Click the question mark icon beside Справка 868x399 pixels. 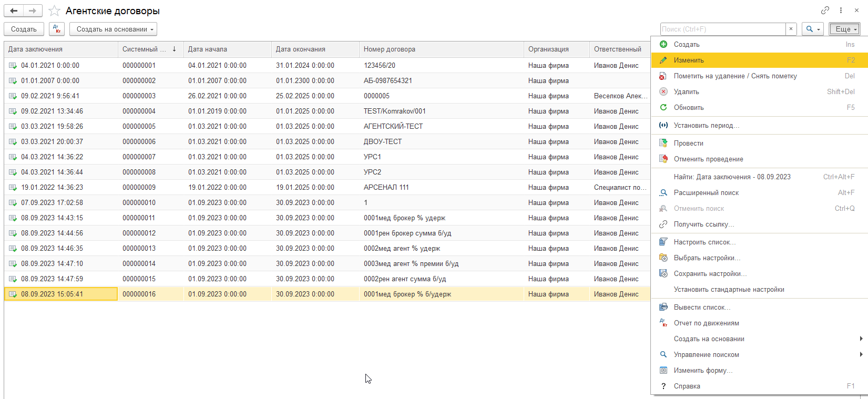coord(663,386)
